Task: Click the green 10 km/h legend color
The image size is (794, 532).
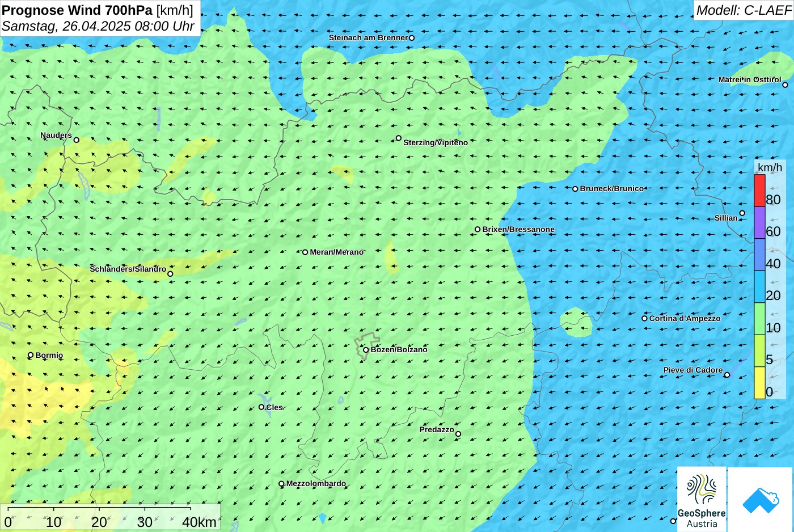Action: tap(759, 319)
